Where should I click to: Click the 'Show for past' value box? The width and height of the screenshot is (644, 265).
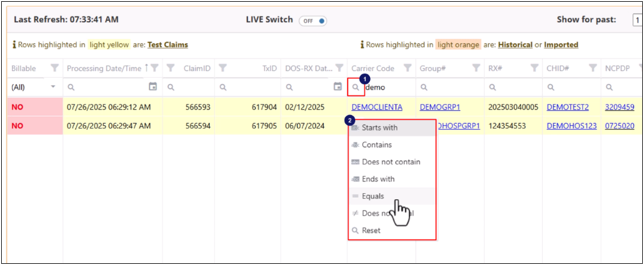point(638,20)
